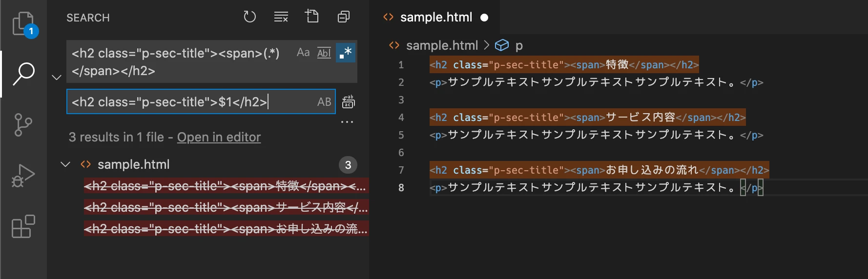Disable Use Regular Expression option

click(x=346, y=52)
